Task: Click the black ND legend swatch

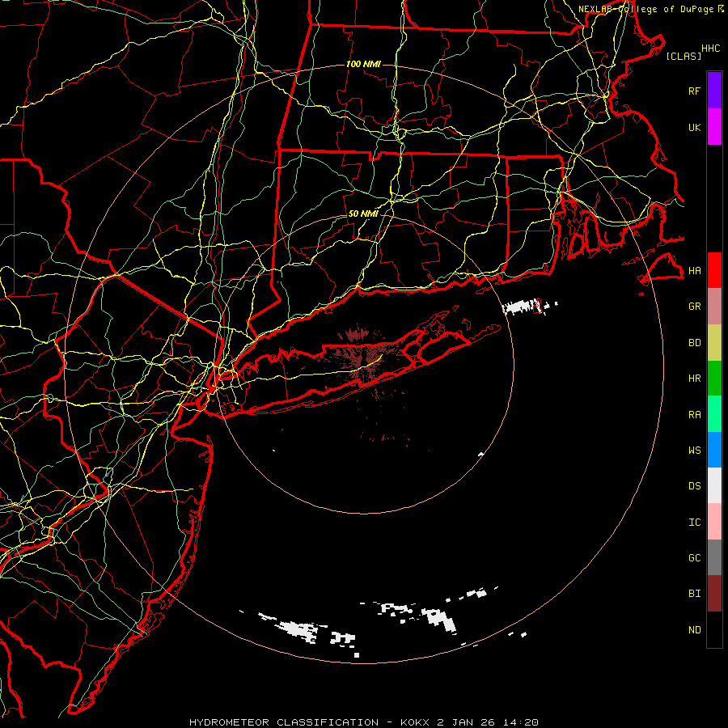Action: coord(714,629)
